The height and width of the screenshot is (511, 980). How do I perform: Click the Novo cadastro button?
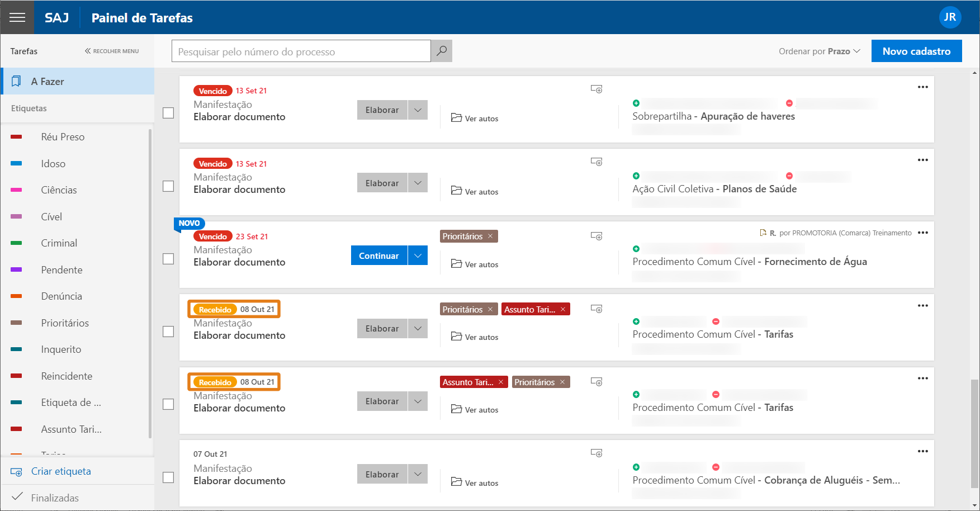coord(916,51)
